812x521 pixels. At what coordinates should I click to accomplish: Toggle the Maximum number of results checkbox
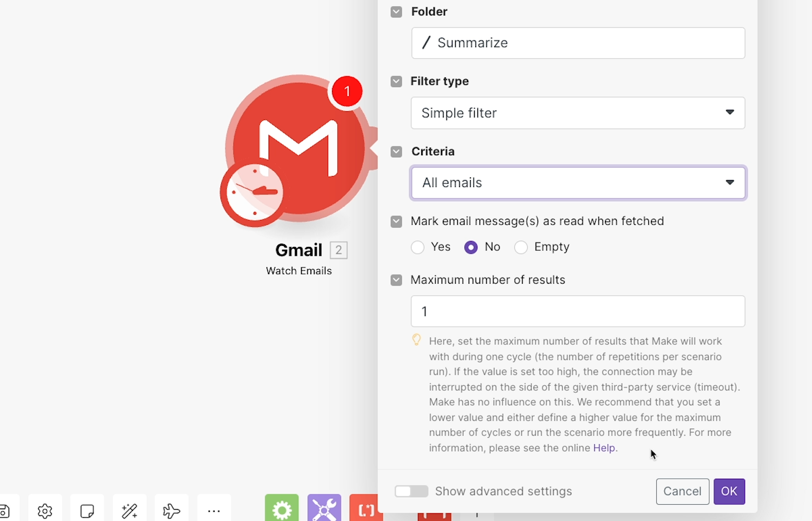[x=396, y=280]
